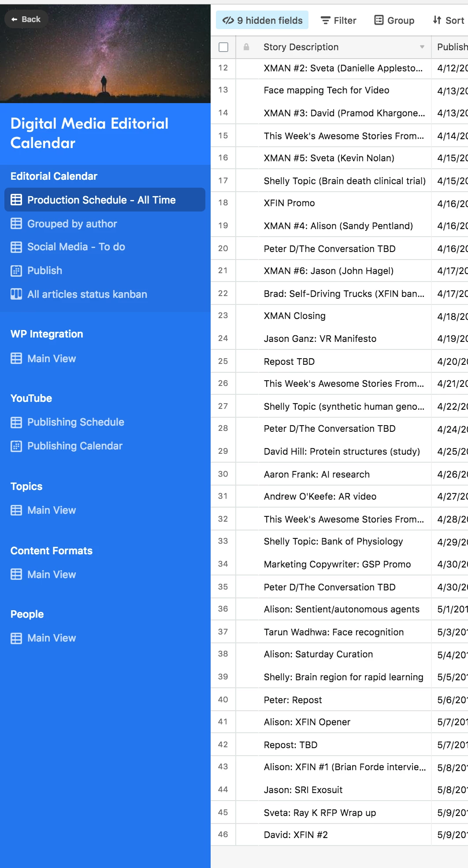Open the Group options

click(394, 20)
